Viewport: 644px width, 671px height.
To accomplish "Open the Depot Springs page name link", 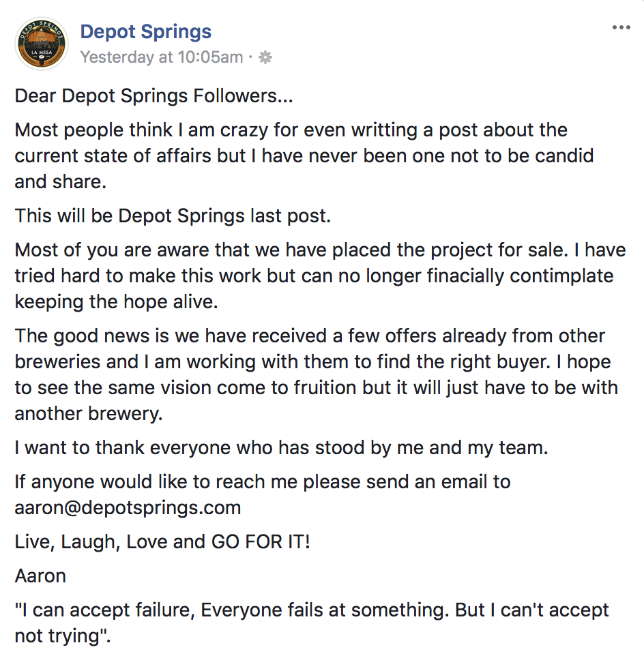I will click(146, 31).
